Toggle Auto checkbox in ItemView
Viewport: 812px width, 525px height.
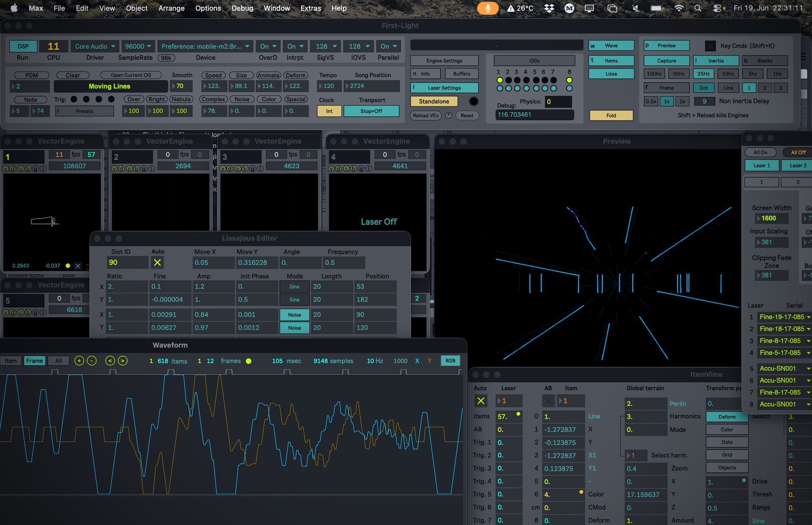(x=481, y=401)
